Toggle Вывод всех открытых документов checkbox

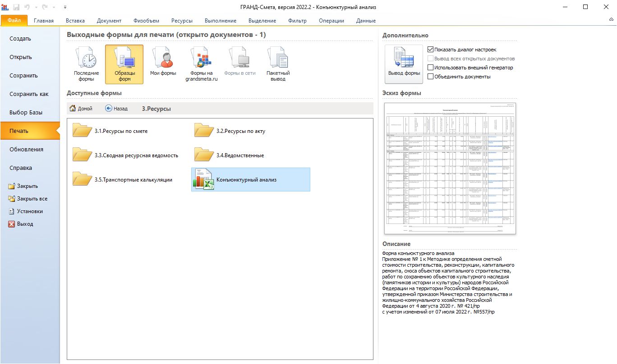(431, 59)
